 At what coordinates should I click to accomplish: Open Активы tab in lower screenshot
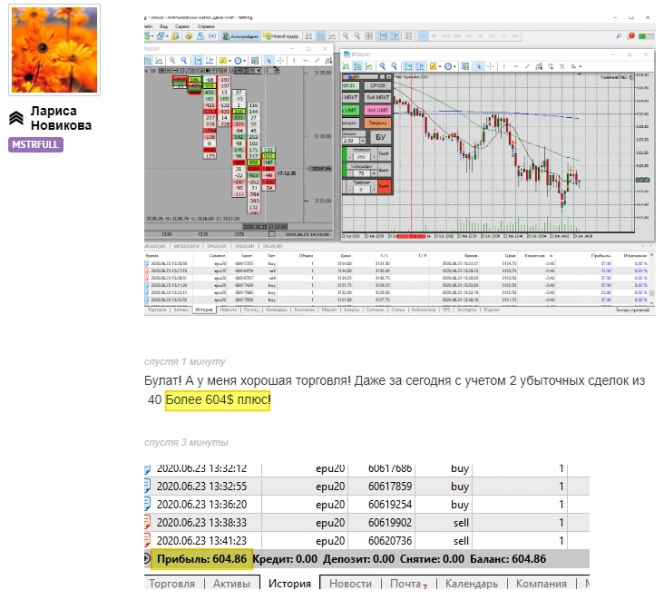point(232,583)
